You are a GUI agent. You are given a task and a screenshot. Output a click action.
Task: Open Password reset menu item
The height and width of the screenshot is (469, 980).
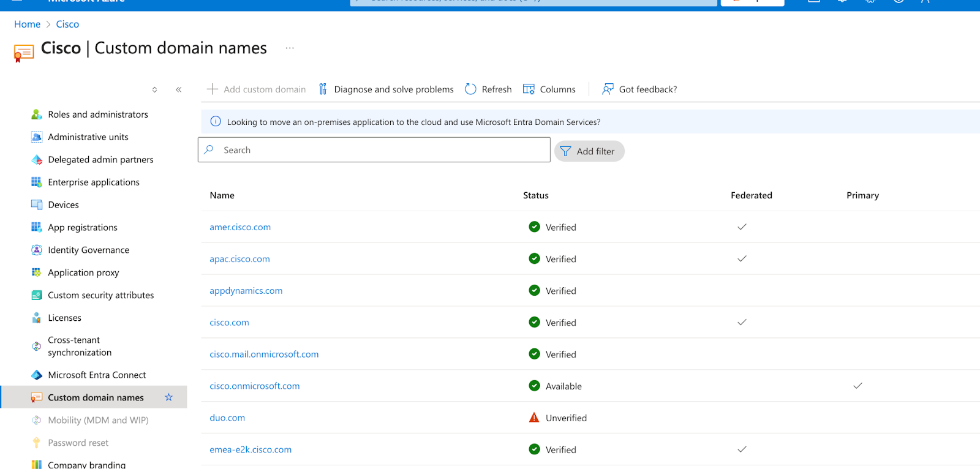[78, 443]
